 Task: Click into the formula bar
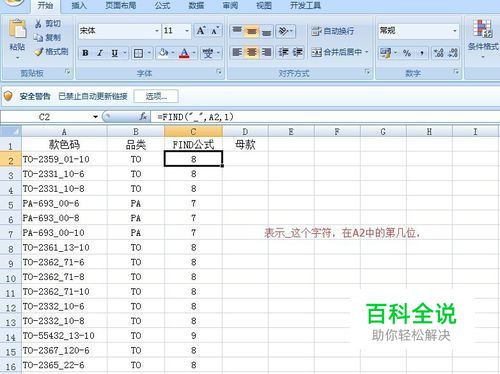coord(325,117)
